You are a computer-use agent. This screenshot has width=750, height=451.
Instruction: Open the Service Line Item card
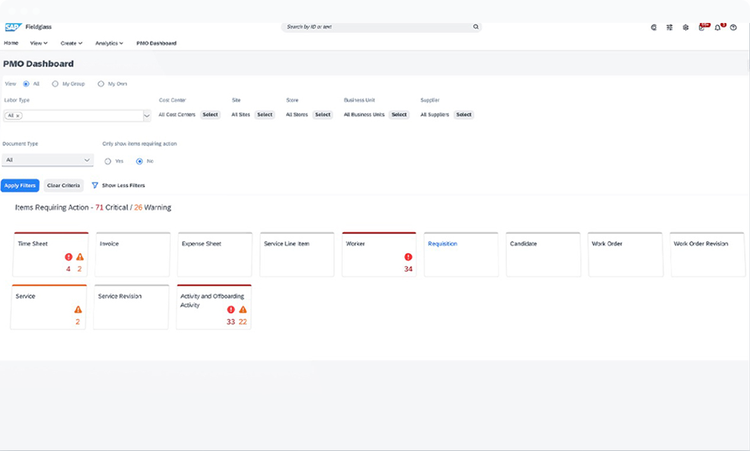[x=297, y=254]
